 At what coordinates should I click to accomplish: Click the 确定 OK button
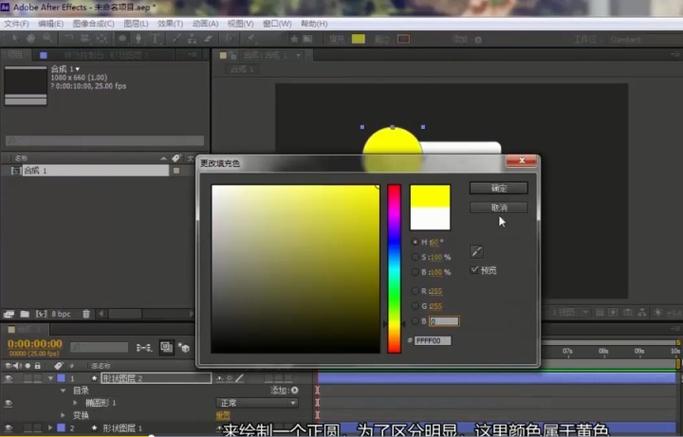498,188
